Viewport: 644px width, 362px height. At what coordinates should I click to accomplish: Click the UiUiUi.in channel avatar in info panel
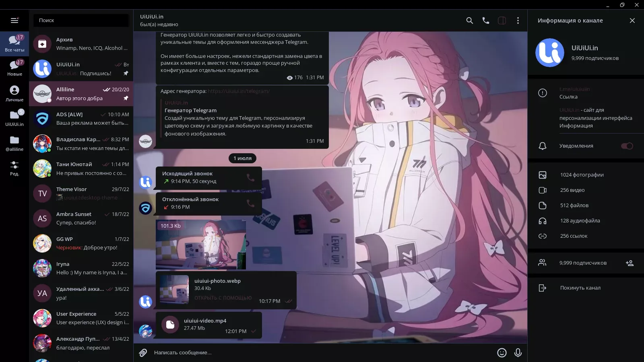pyautogui.click(x=550, y=53)
